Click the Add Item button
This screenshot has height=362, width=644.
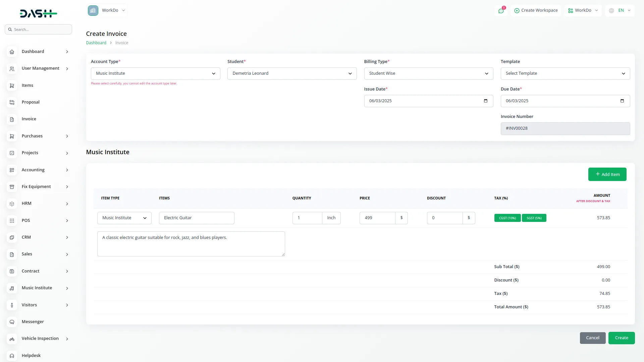(x=607, y=174)
